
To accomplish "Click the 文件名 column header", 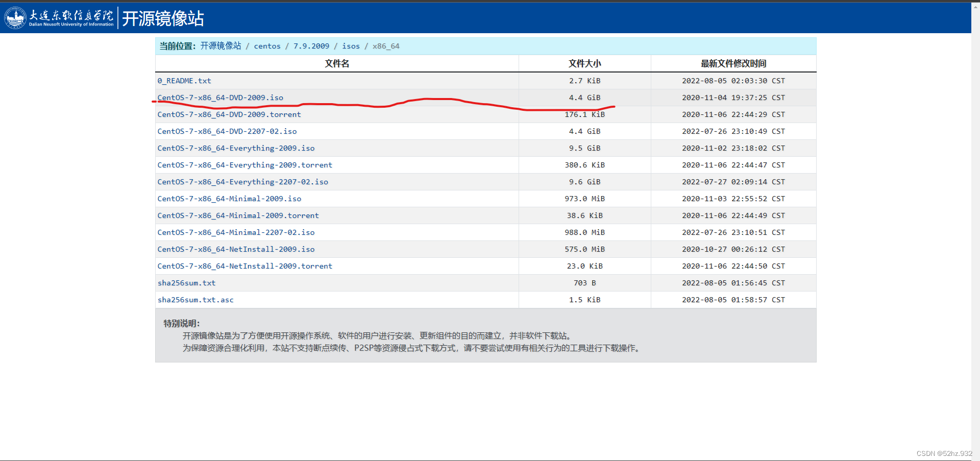I will pyautogui.click(x=337, y=63).
